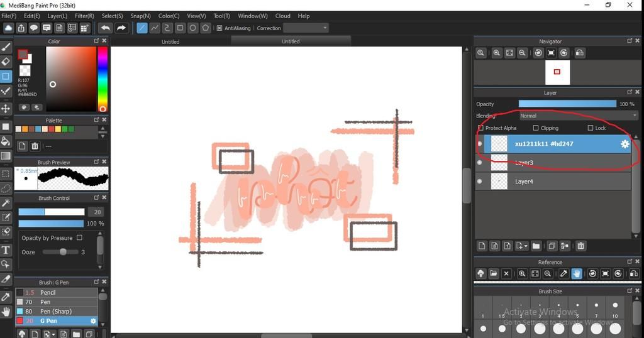Select the rectangular Select tool

(x=6, y=173)
